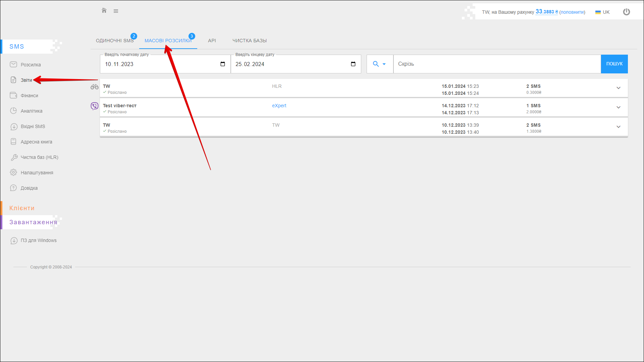Viewport: 644px width, 362px height.
Task: Open the search type dropdown with magnifier
Action: 379,64
